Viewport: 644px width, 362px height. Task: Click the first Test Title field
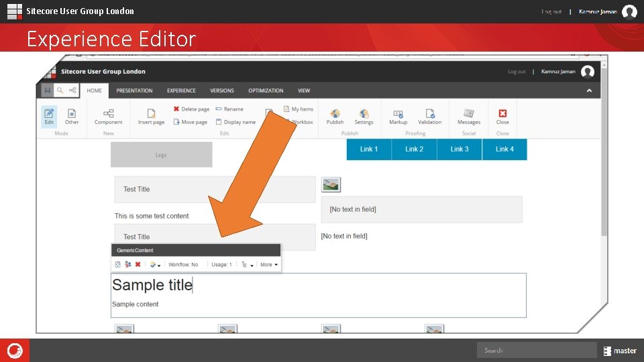click(215, 189)
